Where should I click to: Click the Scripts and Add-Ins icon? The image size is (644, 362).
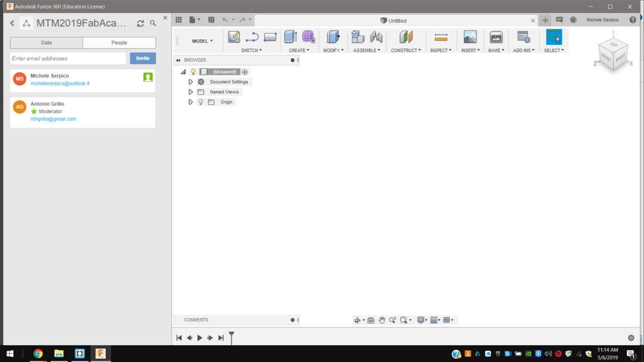point(524,37)
